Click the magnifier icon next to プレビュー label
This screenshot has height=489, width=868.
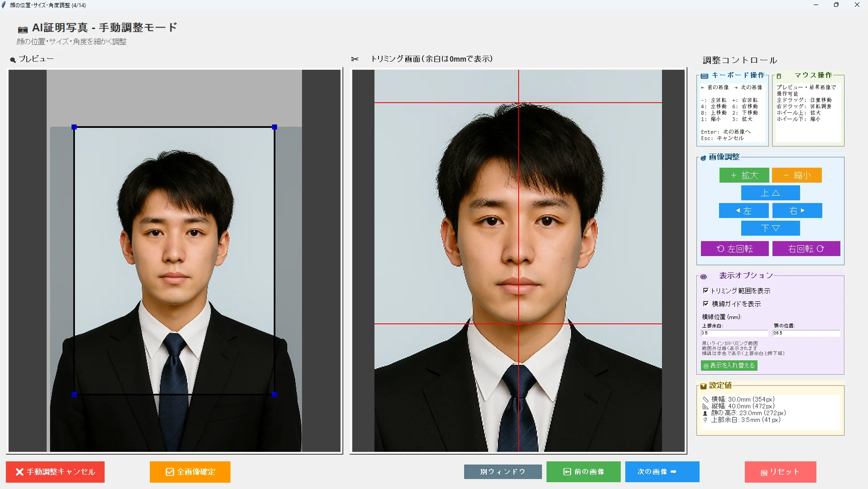12,58
